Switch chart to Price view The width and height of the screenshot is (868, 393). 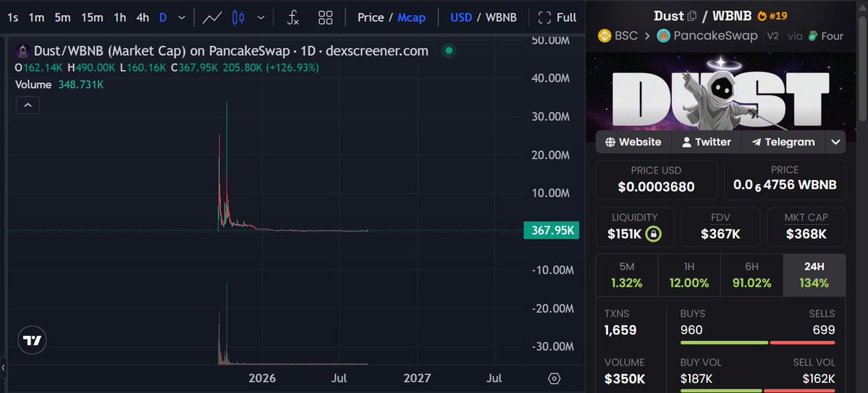tap(371, 17)
